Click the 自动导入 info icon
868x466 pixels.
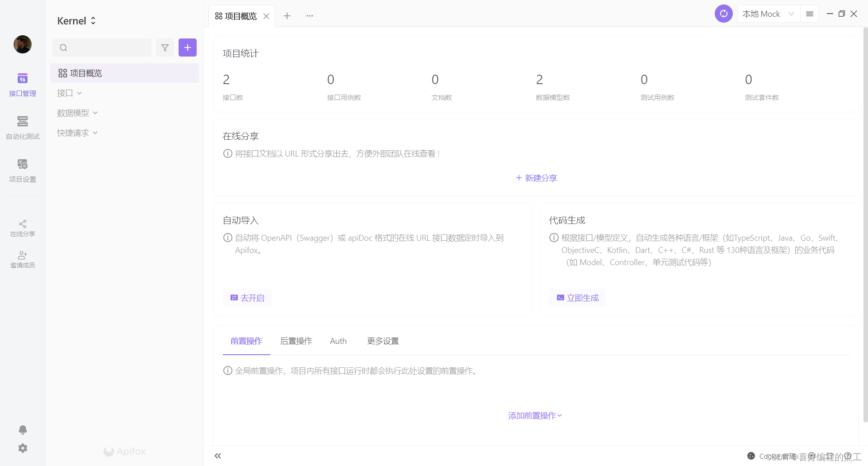coord(228,238)
